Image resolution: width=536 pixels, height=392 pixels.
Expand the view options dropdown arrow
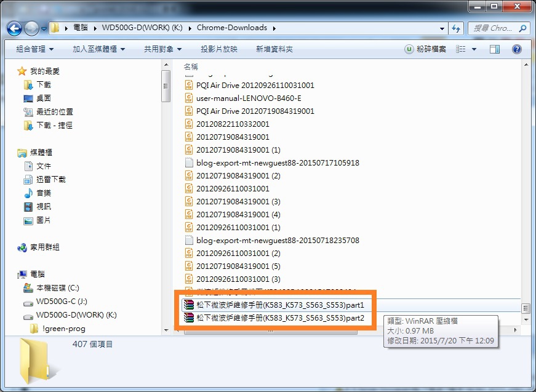pyautogui.click(x=474, y=49)
